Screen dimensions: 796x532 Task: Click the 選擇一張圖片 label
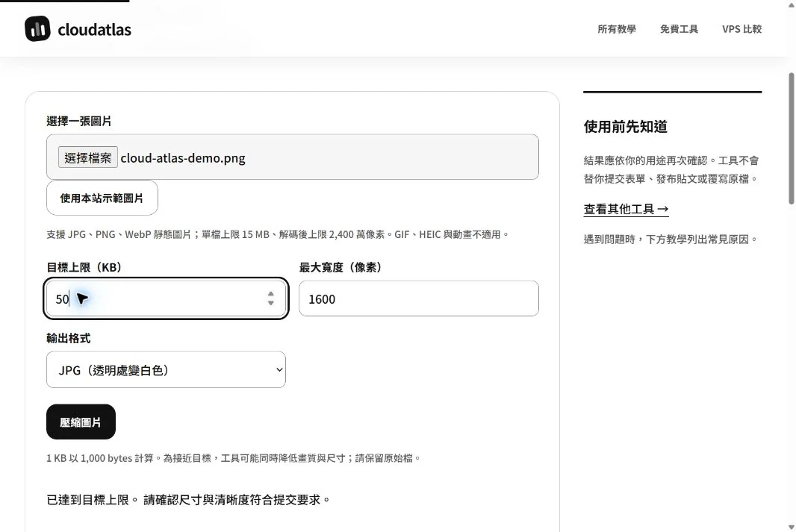78,121
